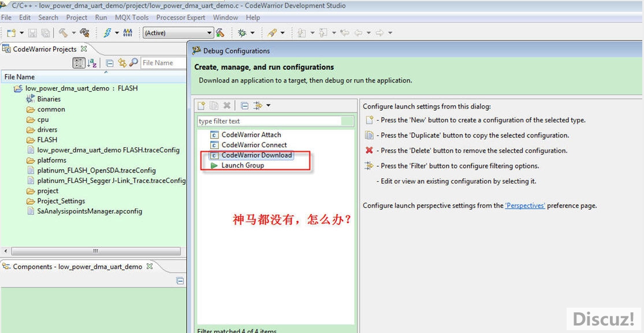
Task: Open the Processor Expert menu
Action: click(x=181, y=18)
